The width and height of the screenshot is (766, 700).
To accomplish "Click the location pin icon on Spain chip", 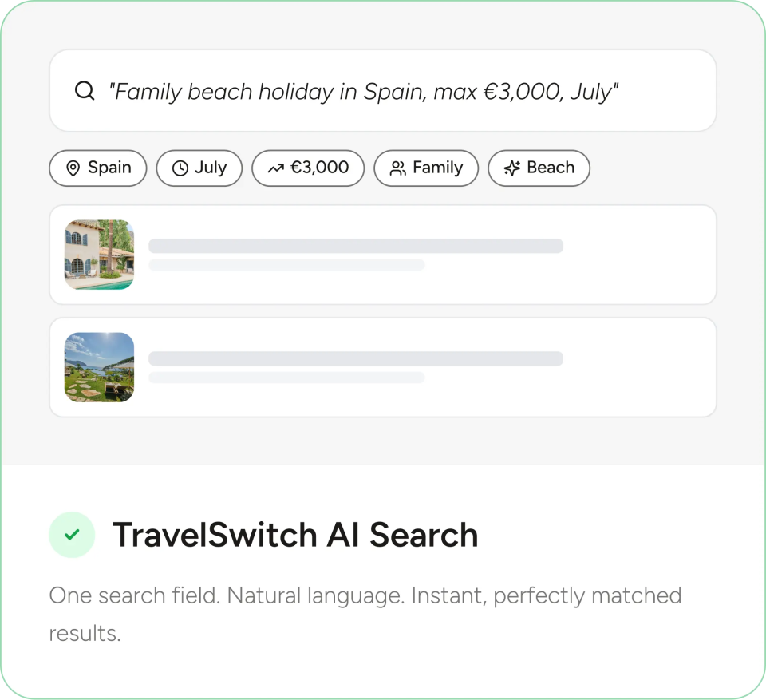I will (x=73, y=168).
